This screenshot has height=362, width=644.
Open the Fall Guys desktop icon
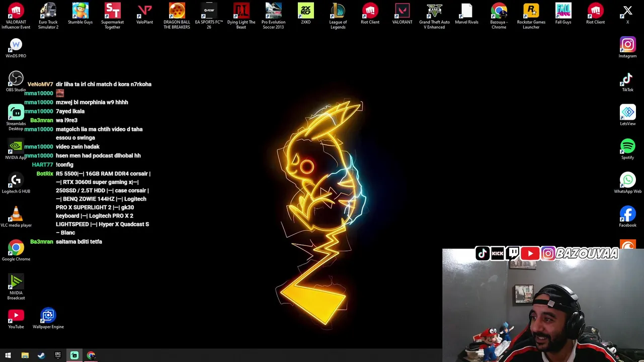[563, 14]
